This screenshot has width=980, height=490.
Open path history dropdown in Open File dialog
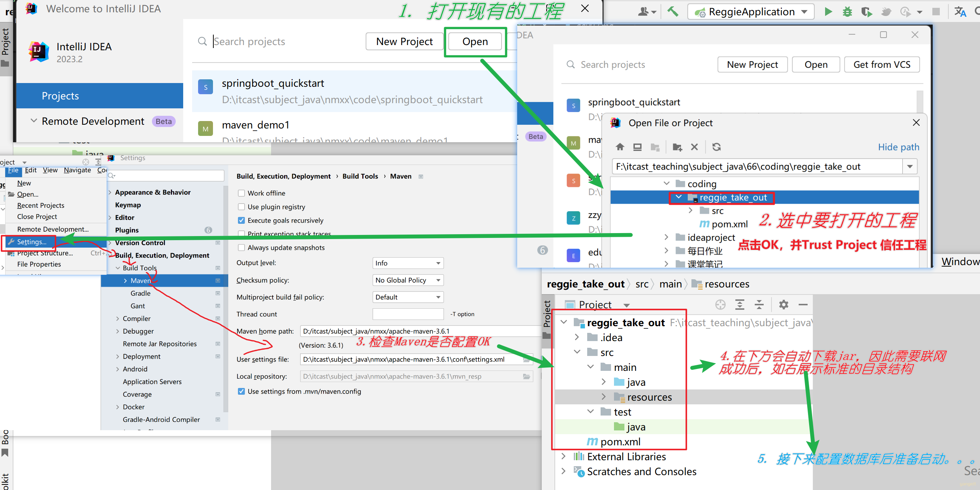910,167
